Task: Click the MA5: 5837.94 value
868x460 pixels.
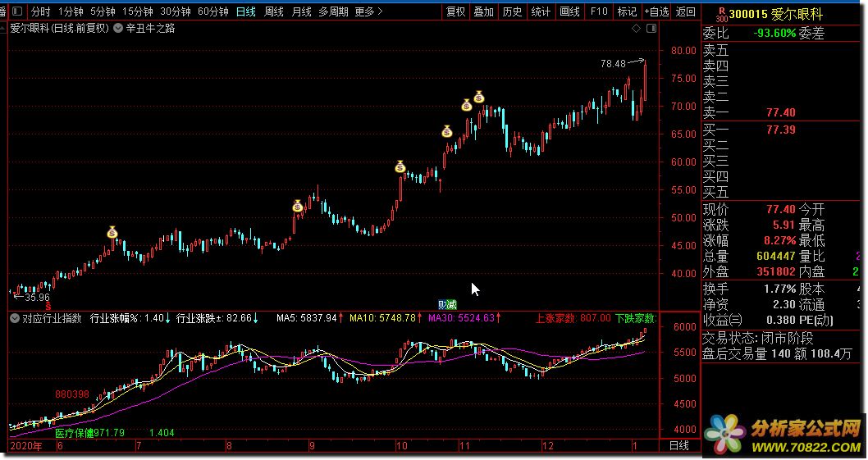Action: pos(307,318)
